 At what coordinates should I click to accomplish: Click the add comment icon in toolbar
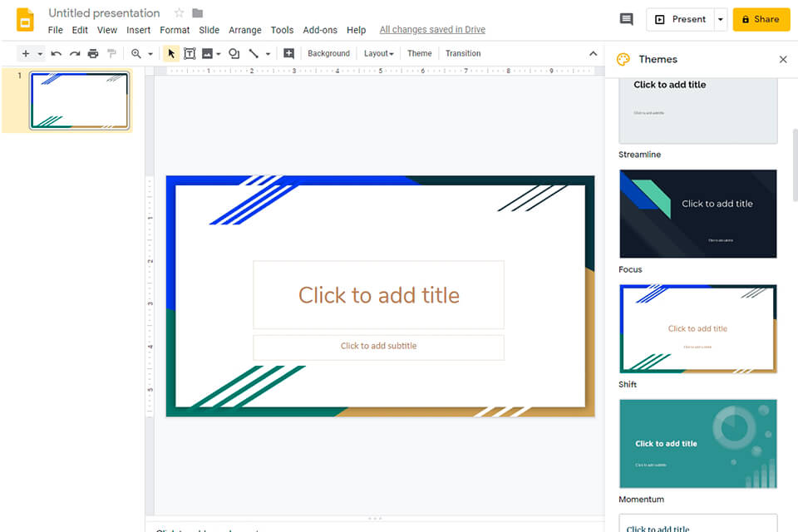(x=288, y=53)
